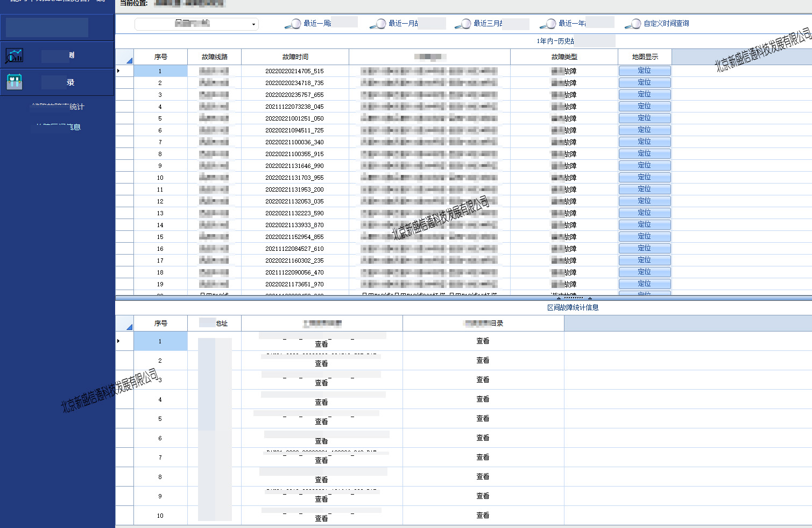Click the magnifier icon beside 自定义时间查询
This screenshot has width=812, height=528.
pyautogui.click(x=633, y=24)
